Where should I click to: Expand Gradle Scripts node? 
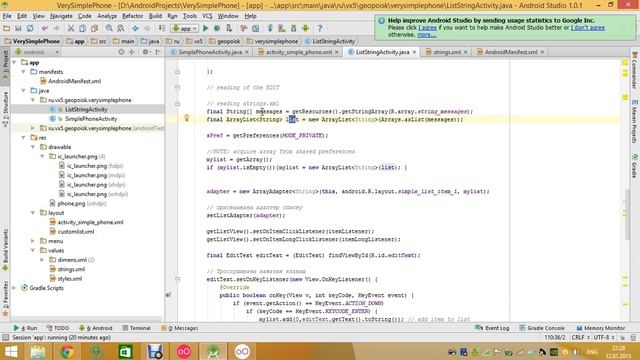14,288
